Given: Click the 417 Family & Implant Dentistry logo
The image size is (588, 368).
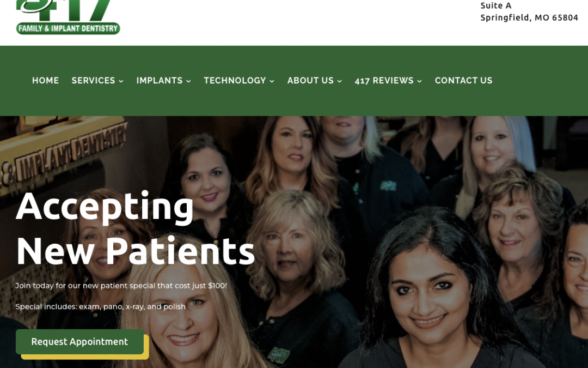Looking at the screenshot, I should 68,17.
